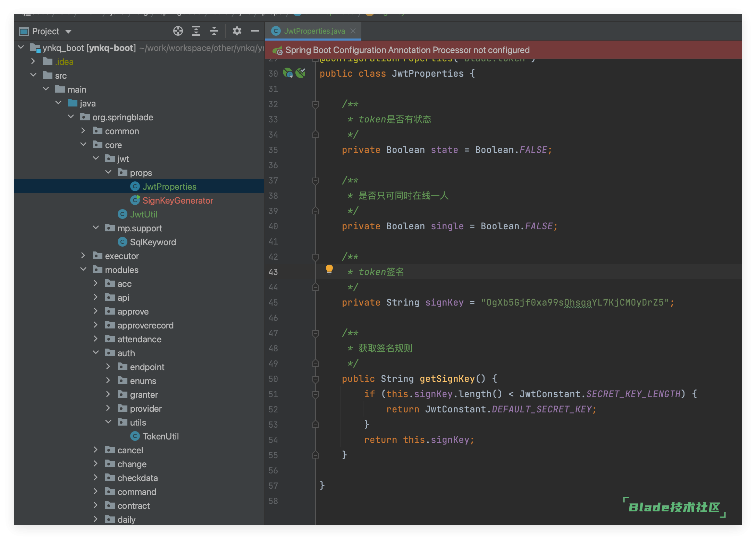756x539 pixels.
Task: Click line number 45 in the gutter
Action: click(273, 302)
